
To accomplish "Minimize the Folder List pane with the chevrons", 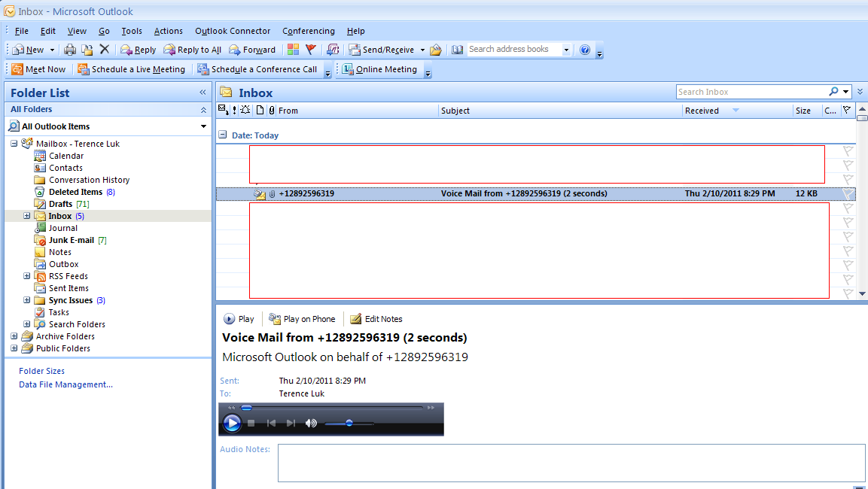I will tap(203, 93).
